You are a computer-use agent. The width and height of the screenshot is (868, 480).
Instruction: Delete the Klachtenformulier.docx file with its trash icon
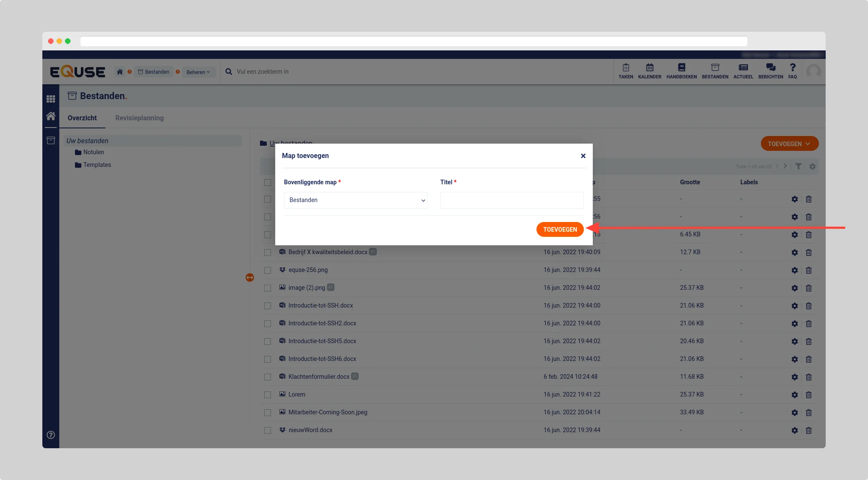click(x=808, y=377)
